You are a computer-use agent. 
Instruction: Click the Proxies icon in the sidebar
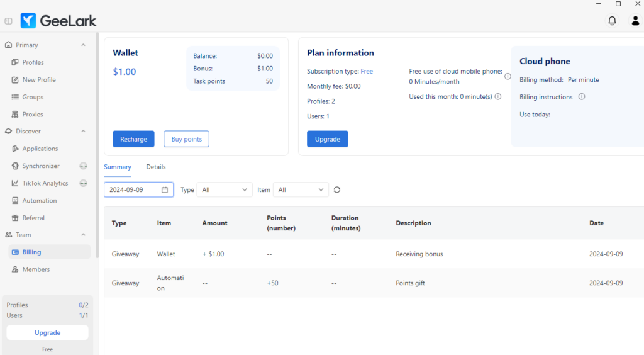(x=15, y=114)
